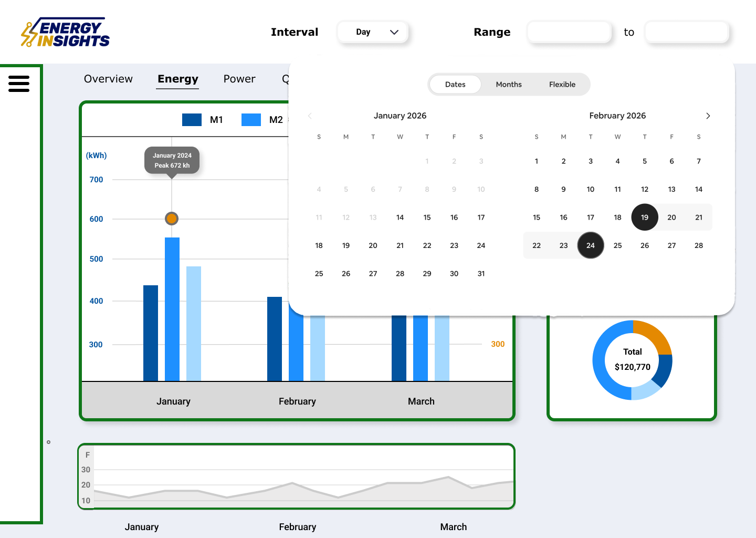Click March label under temperature chart

tap(454, 527)
